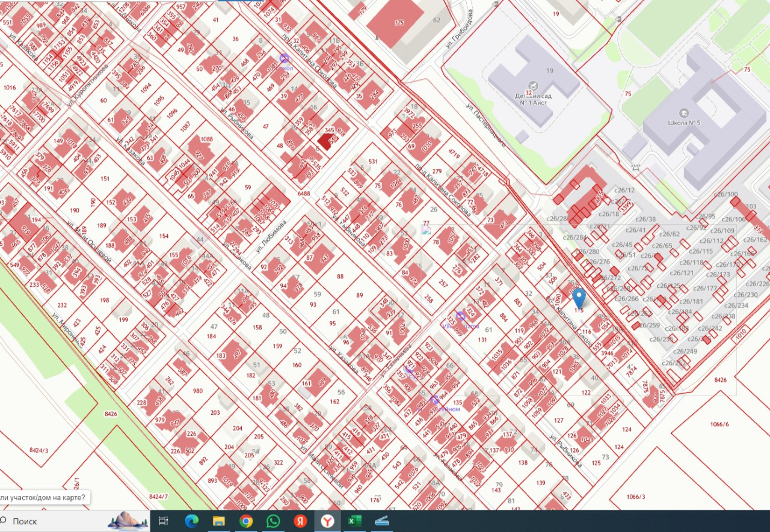
Task: Select parcel number 198
Action: point(105,300)
